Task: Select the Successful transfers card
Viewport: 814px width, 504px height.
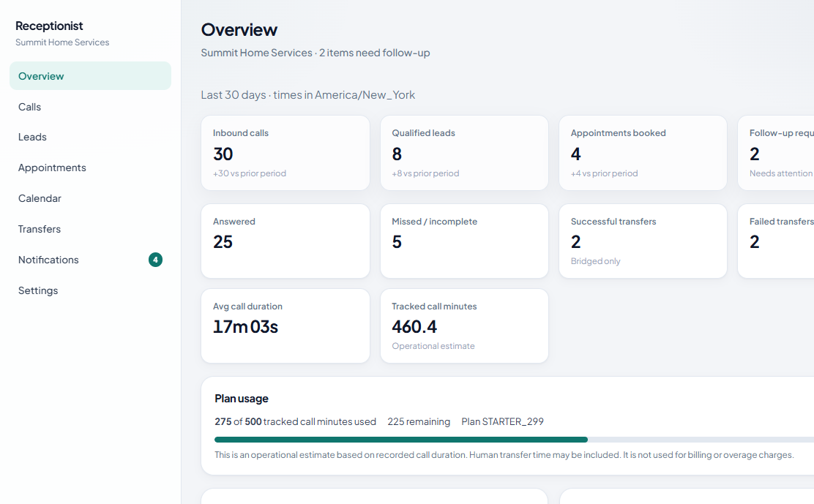Action: coord(643,241)
